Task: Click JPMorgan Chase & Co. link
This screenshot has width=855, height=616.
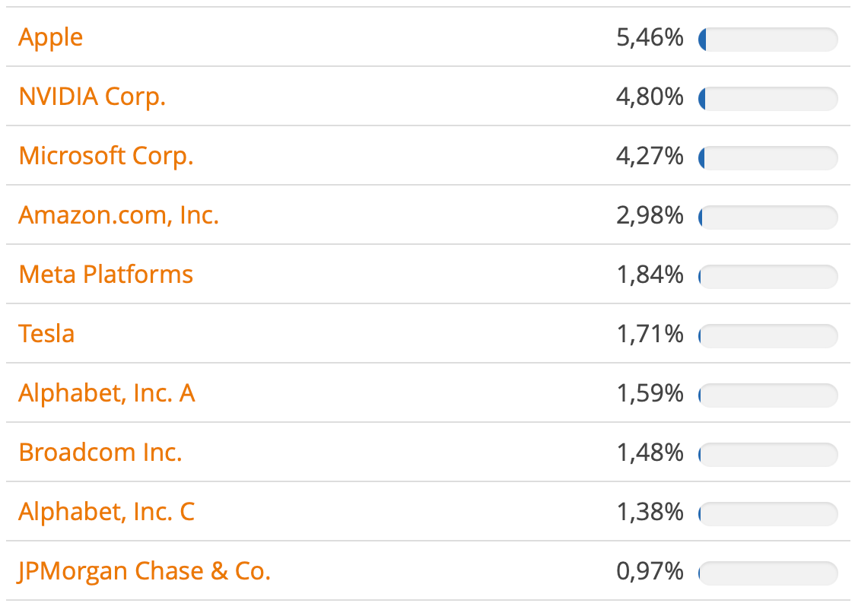Action: point(145,571)
